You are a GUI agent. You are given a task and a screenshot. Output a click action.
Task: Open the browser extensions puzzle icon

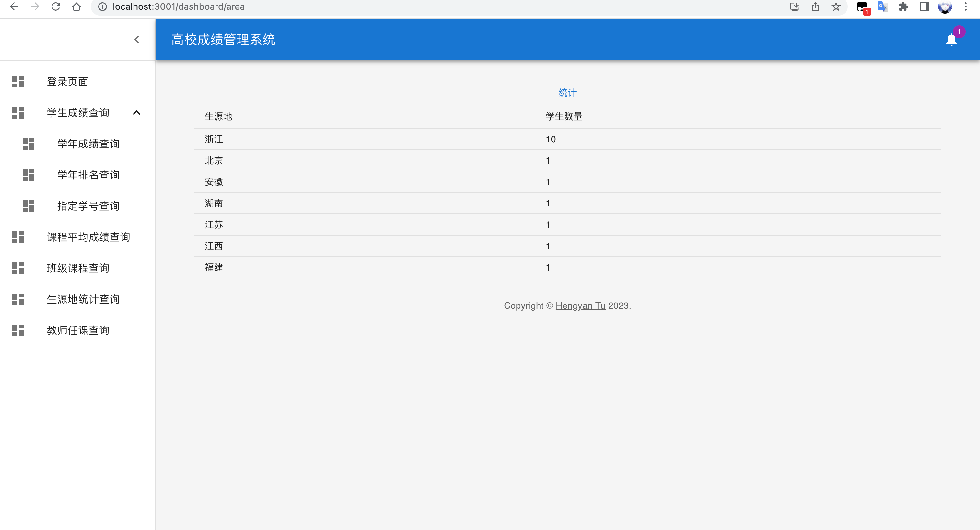[x=903, y=6]
